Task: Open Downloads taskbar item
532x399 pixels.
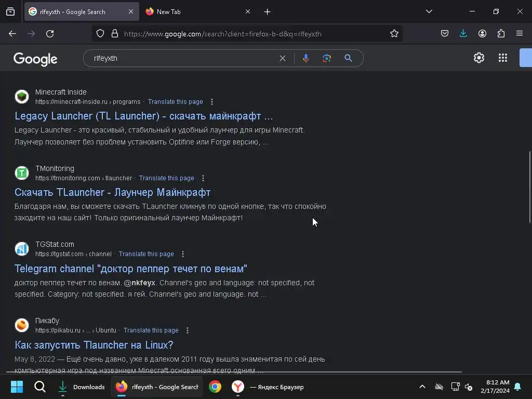Action: [81, 387]
